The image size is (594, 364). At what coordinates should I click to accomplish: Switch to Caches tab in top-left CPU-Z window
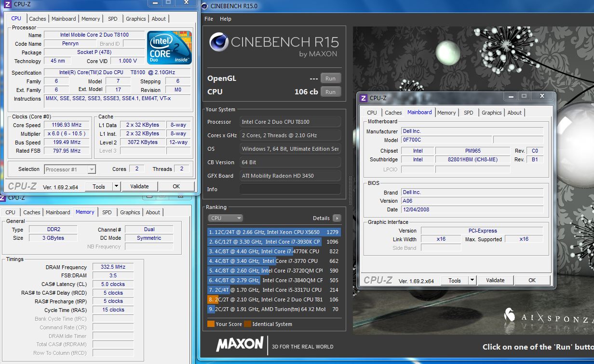point(38,19)
